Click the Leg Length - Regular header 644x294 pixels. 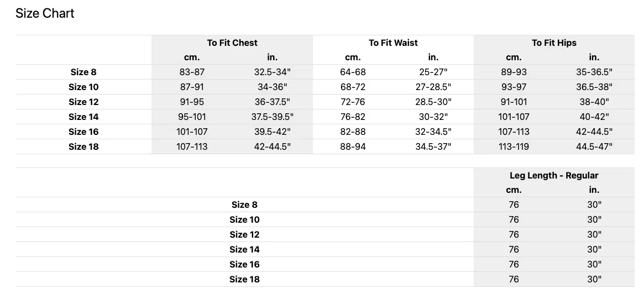click(554, 175)
